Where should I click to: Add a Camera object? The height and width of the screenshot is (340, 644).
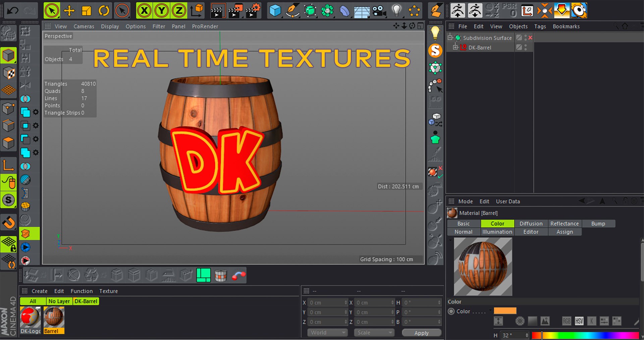click(x=379, y=11)
